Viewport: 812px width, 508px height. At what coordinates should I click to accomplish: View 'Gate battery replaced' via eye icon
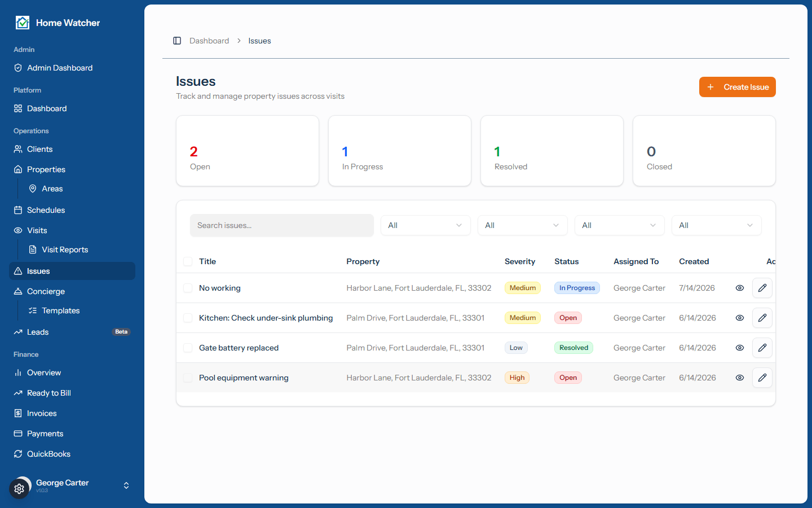pyautogui.click(x=740, y=348)
